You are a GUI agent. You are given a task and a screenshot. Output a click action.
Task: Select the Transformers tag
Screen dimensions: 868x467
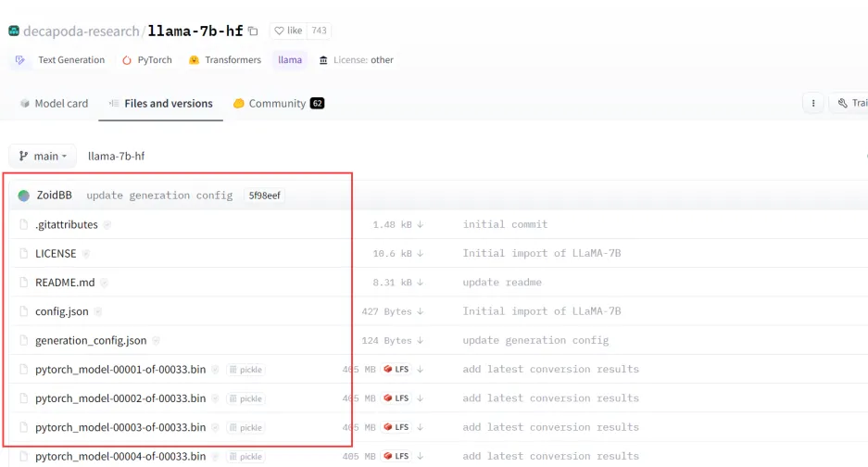[225, 60]
